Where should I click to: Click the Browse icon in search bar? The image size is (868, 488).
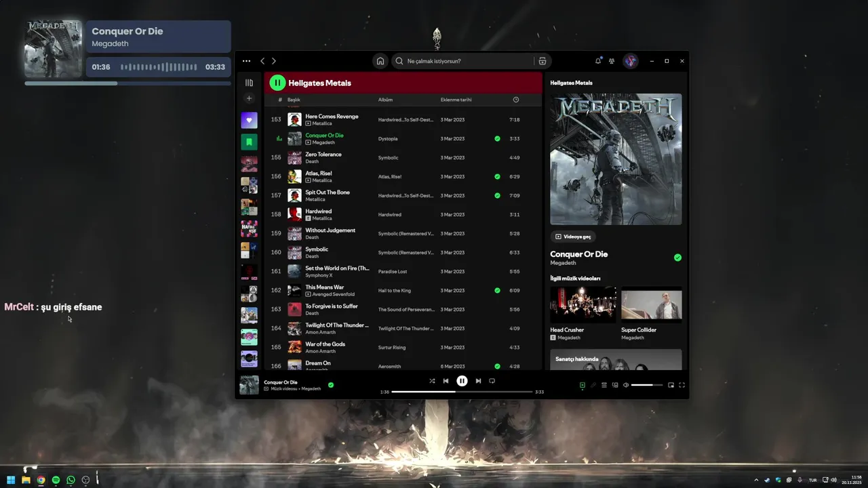542,61
